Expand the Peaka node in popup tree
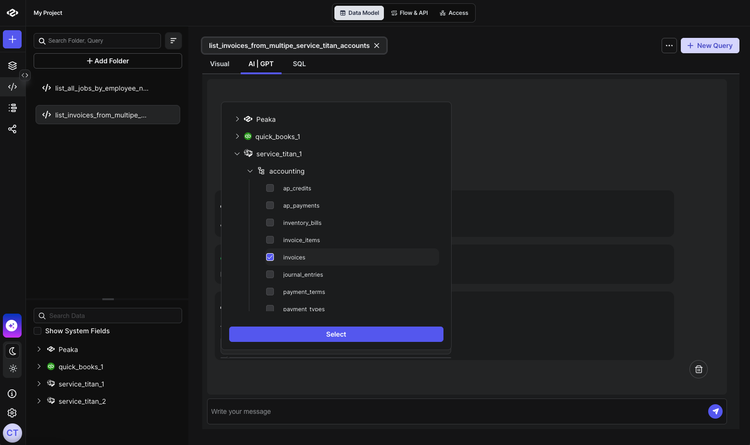750x445 pixels. 237,119
